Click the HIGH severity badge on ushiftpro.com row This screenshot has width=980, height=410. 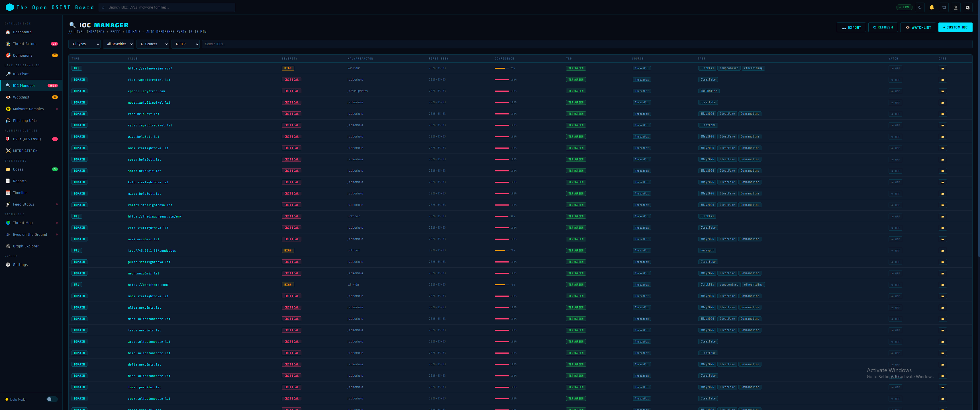(x=288, y=285)
